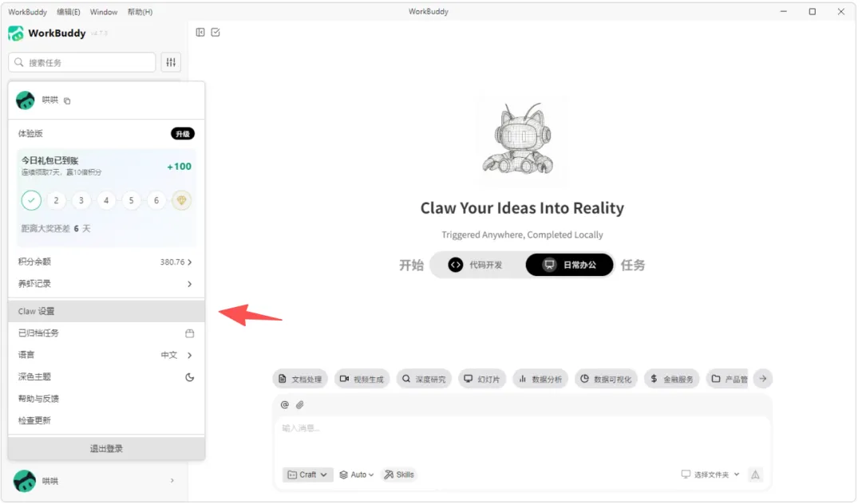This screenshot has width=862, height=504.
Task: Open the Craft dropdown
Action: pos(308,475)
